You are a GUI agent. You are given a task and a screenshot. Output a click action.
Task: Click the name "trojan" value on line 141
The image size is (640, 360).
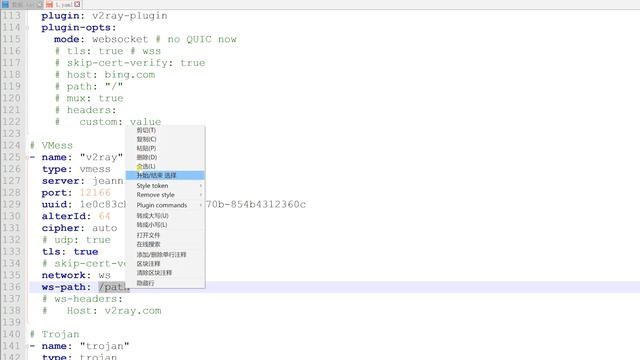pyautogui.click(x=104, y=346)
